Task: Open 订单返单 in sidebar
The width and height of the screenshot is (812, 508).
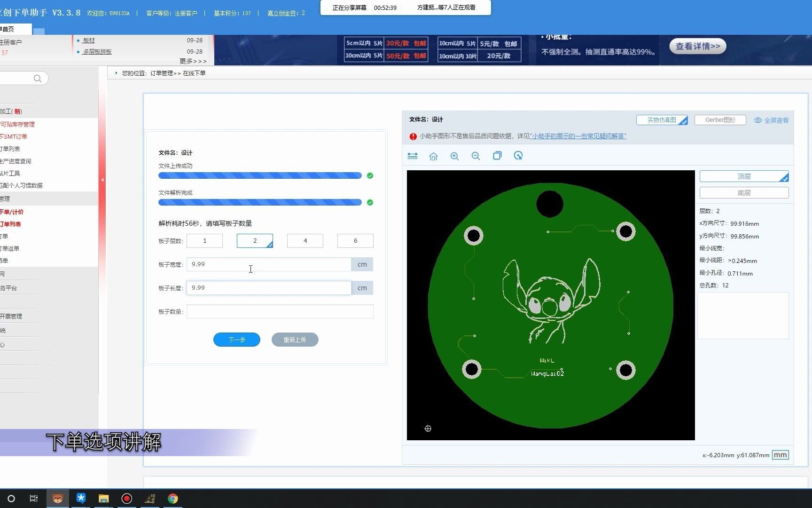Action: pos(9,249)
